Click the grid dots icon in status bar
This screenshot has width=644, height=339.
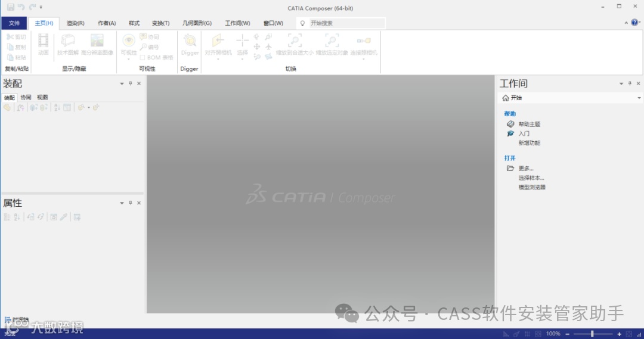pos(527,334)
